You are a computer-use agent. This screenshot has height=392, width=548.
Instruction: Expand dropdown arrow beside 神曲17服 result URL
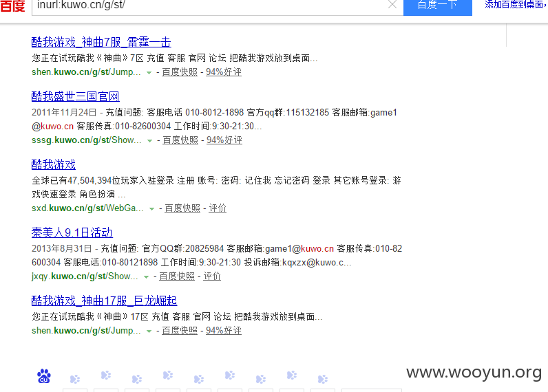(149, 331)
